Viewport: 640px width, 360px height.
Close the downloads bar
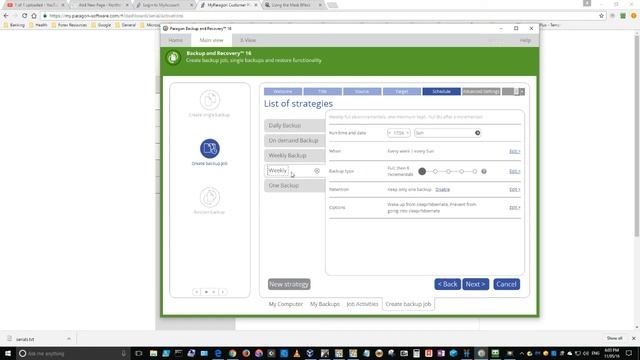pyautogui.click(x=633, y=338)
